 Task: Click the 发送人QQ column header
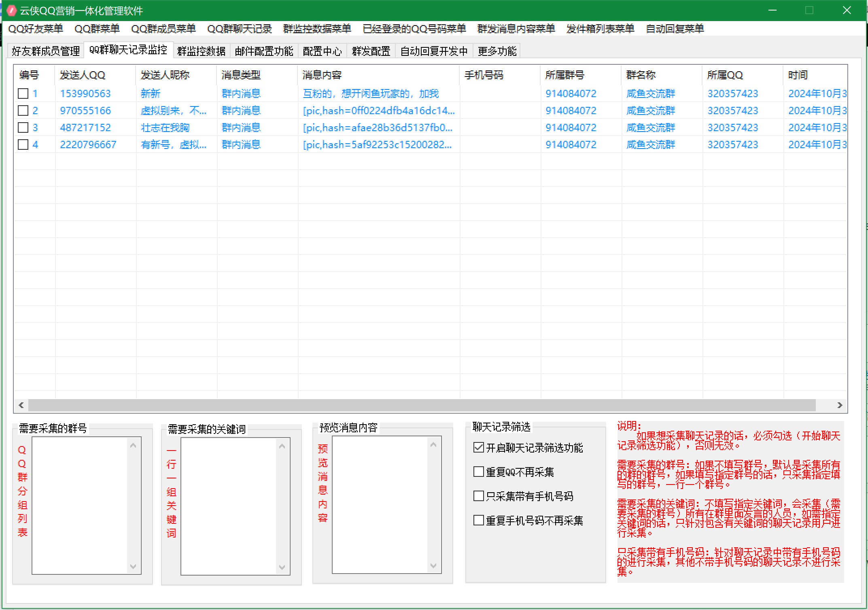[x=95, y=75]
